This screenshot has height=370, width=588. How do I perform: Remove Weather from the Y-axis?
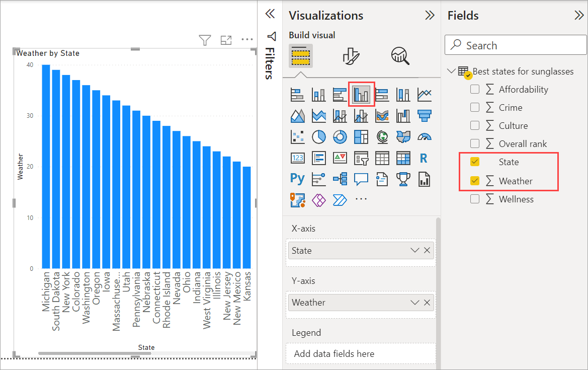tap(427, 302)
